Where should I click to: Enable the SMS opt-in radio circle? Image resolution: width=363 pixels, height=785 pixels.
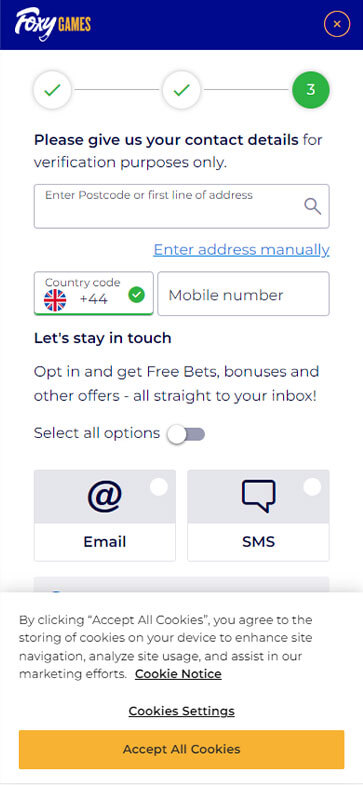coord(312,487)
